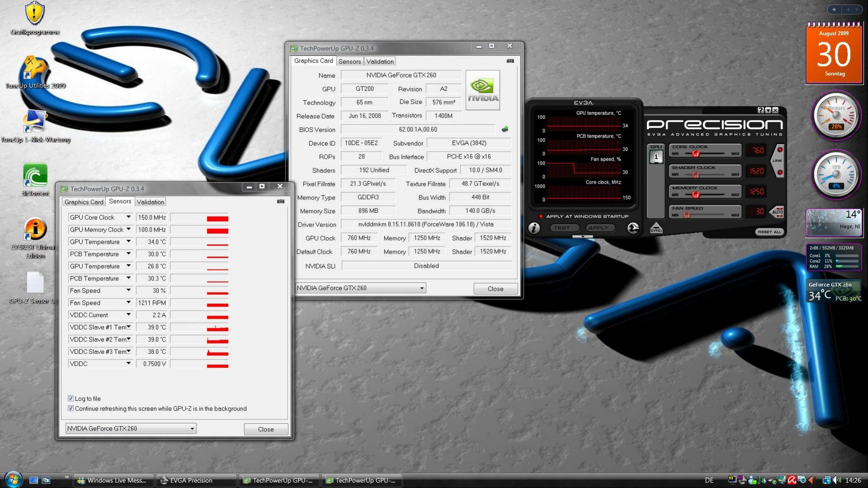Click RESET ALL in EVGA Precision
The width and height of the screenshot is (868, 488).
coord(769,232)
